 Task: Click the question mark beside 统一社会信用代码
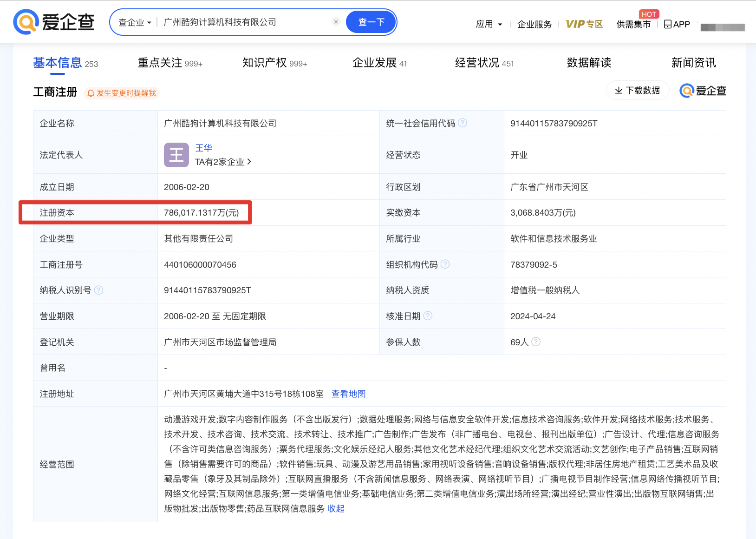(x=462, y=123)
